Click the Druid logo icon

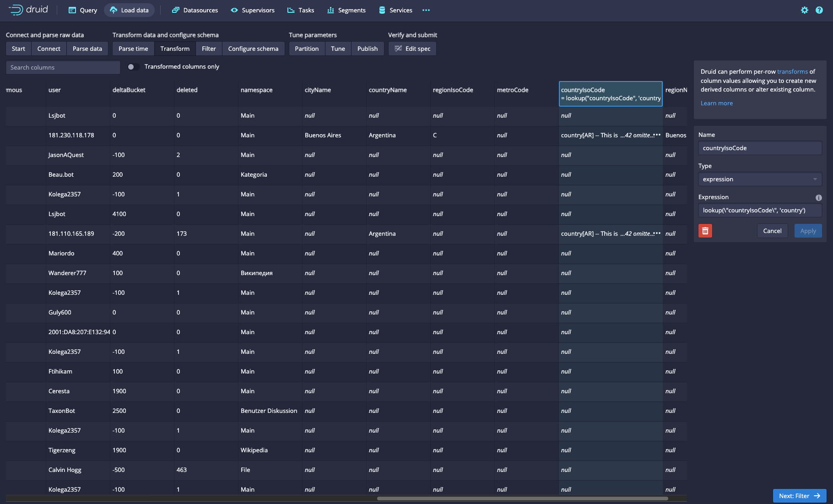16,10
